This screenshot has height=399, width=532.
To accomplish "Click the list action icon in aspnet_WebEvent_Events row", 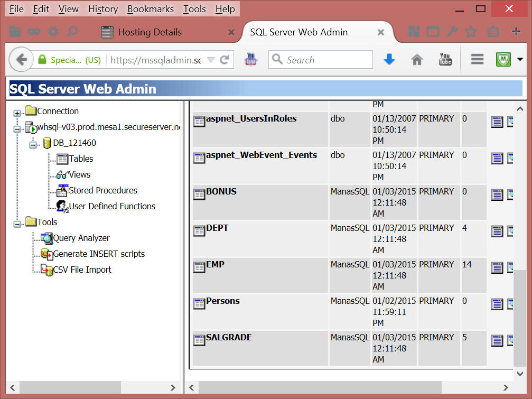I will pos(497,159).
